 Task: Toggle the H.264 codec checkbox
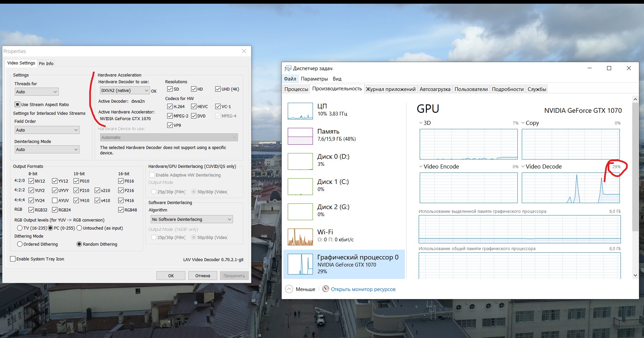click(x=170, y=106)
